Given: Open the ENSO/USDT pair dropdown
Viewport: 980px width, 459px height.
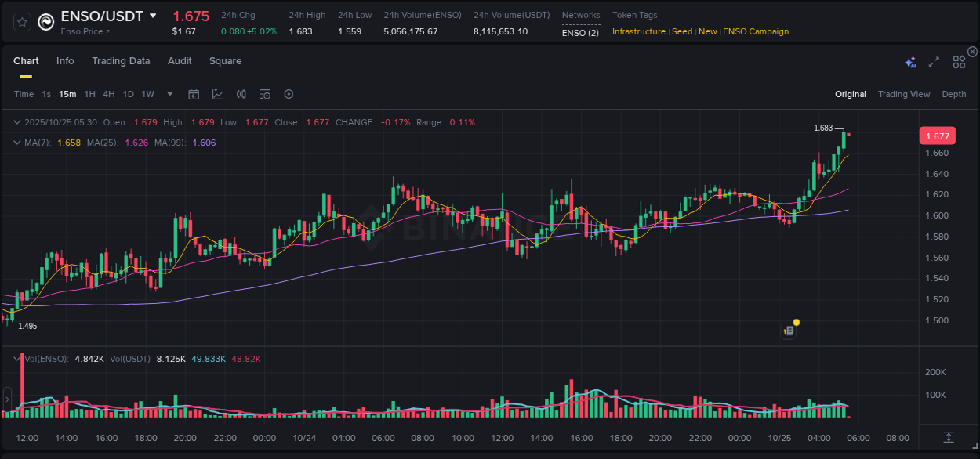Looking at the screenshot, I should 153,16.
